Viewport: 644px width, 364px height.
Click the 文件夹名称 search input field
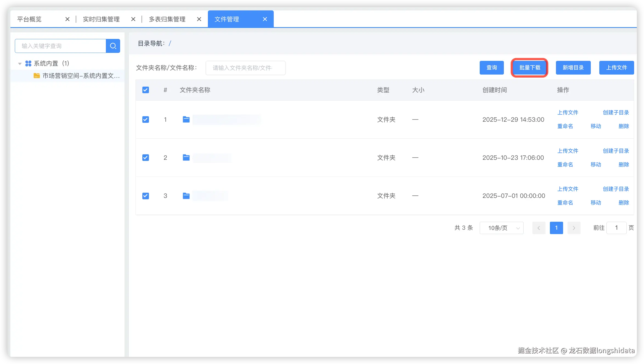245,68
